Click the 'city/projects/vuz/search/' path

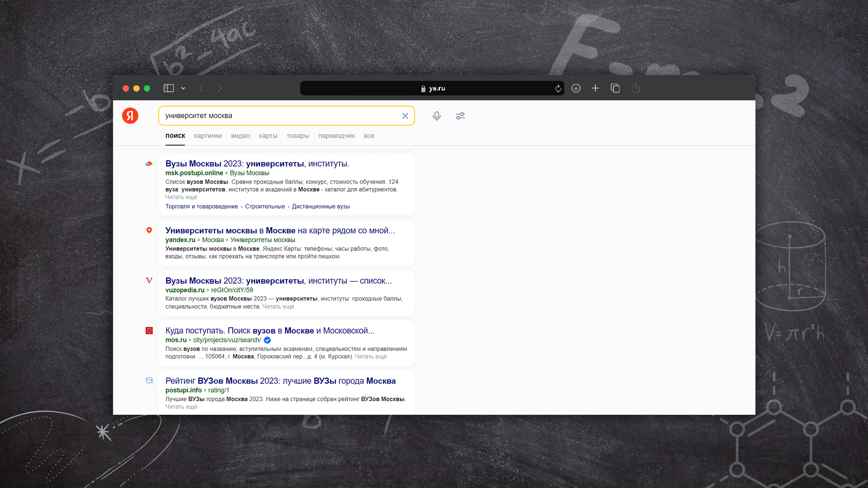point(227,340)
